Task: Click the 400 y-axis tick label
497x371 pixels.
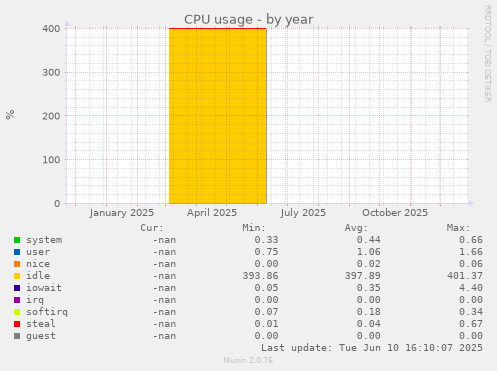Action: click(x=51, y=29)
